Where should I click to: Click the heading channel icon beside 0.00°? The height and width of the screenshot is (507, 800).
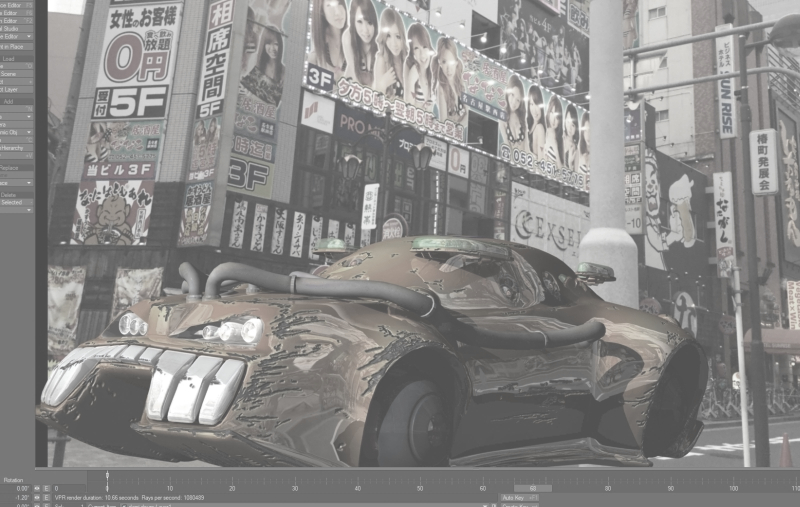pyautogui.click(x=37, y=488)
